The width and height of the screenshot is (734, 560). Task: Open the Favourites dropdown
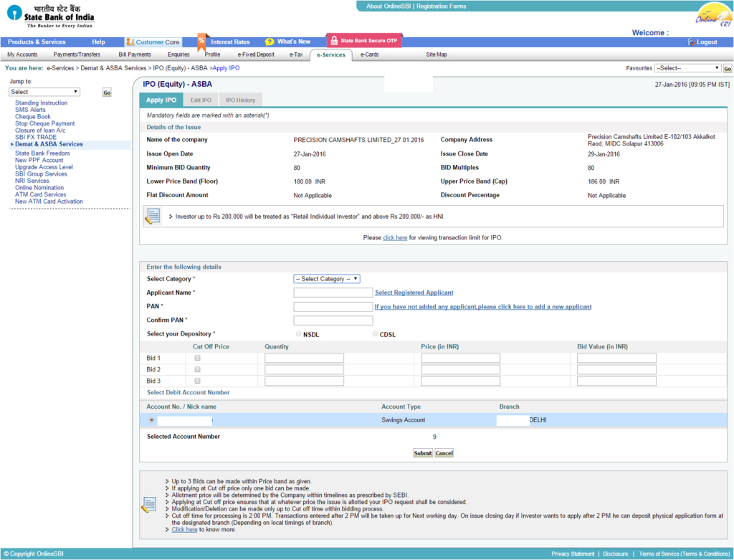pyautogui.click(x=687, y=68)
